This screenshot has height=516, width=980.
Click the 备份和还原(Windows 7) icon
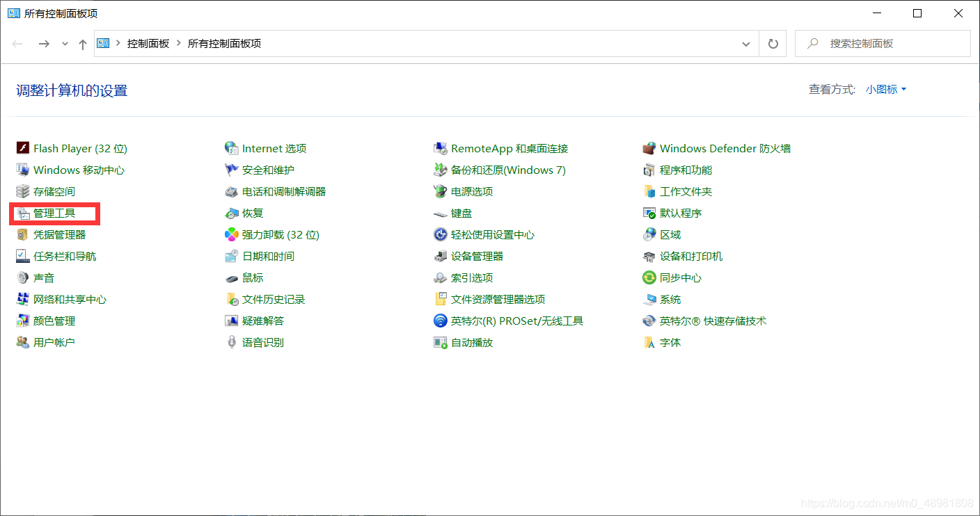440,170
